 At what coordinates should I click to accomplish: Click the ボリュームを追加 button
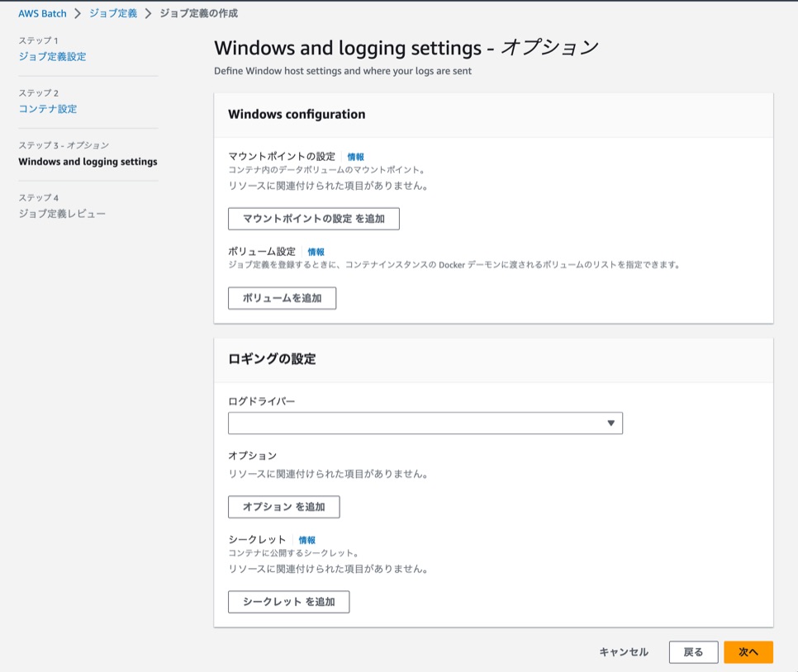282,298
